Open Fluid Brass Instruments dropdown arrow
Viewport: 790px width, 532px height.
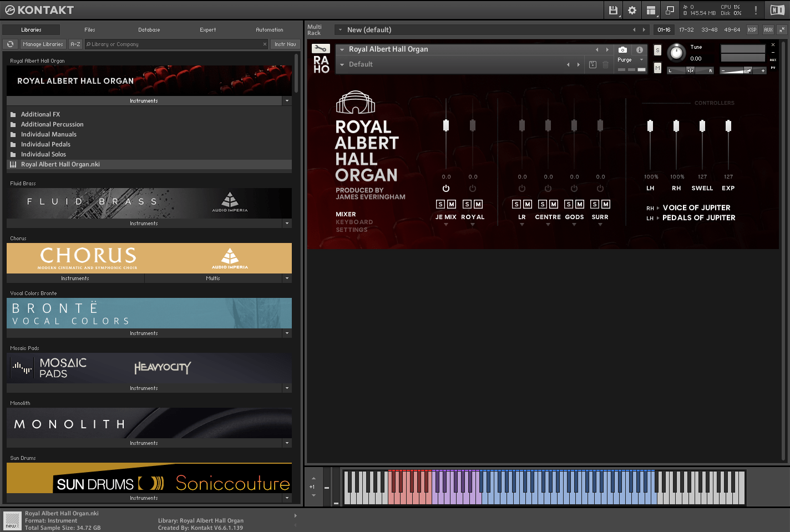[287, 224]
